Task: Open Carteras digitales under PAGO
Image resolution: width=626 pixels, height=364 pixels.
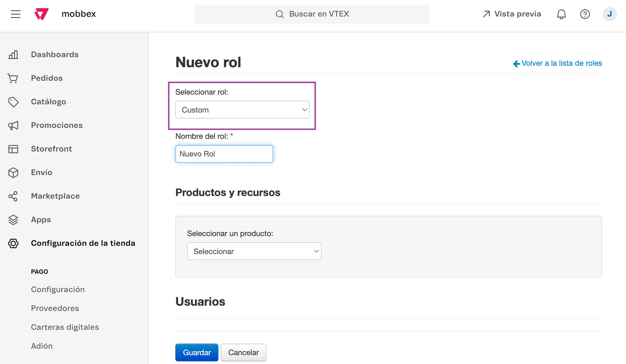Action: point(65,327)
